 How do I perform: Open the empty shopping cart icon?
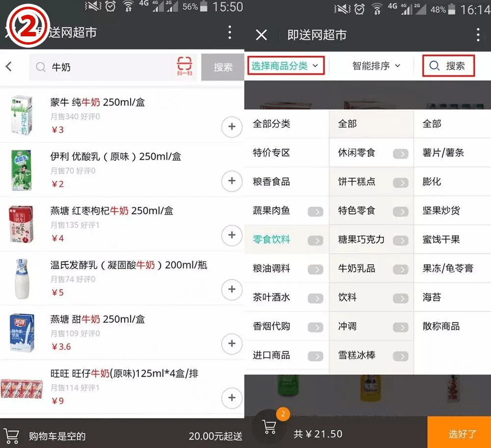pyautogui.click(x=12, y=436)
